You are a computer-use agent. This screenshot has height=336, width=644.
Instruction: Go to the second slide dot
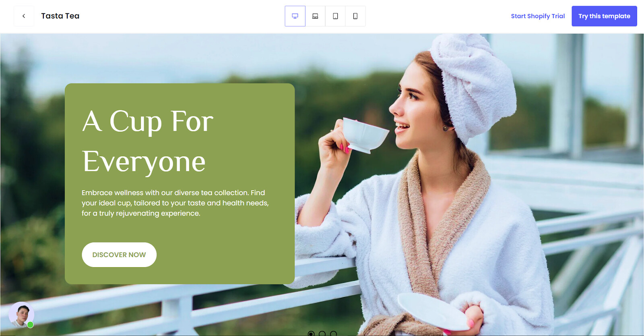(322, 334)
